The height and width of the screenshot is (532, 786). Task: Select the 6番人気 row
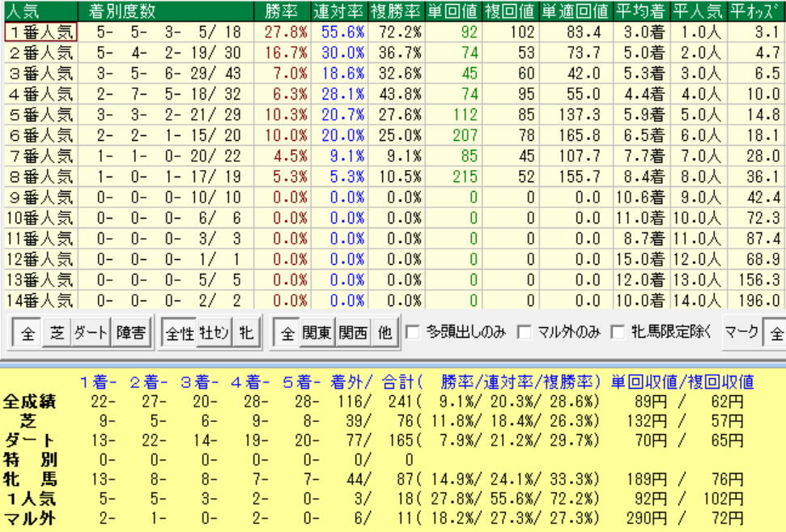coord(393,135)
